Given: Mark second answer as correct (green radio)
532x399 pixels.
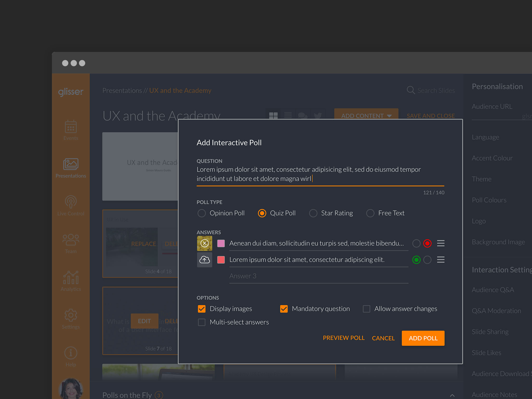Looking at the screenshot, I should coord(416,260).
